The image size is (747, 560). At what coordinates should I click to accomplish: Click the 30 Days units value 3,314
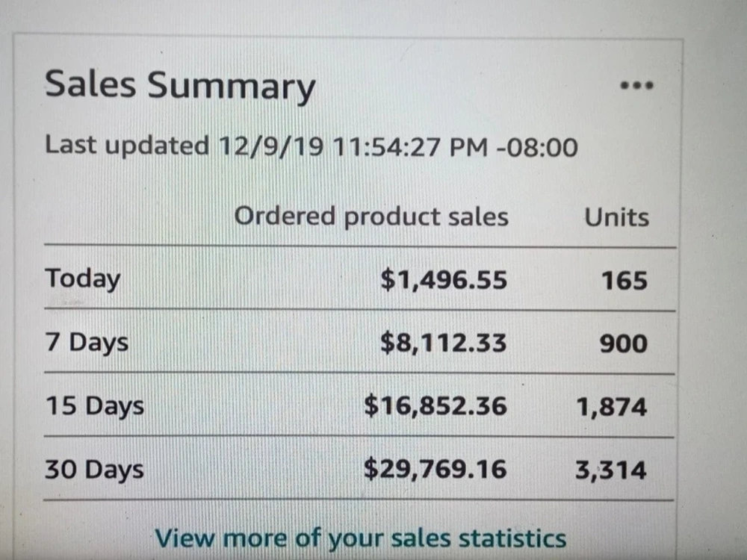click(611, 470)
